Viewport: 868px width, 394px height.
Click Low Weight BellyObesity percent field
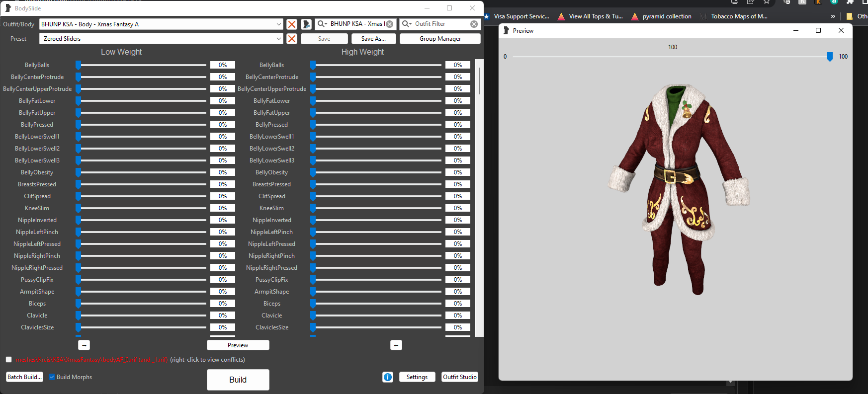(223, 172)
